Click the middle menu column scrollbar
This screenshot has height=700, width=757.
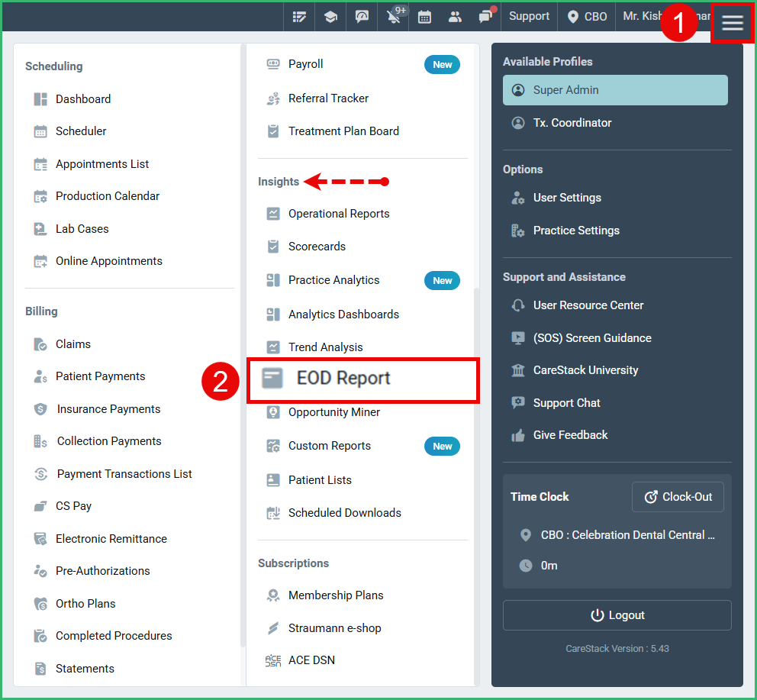[x=476, y=485]
